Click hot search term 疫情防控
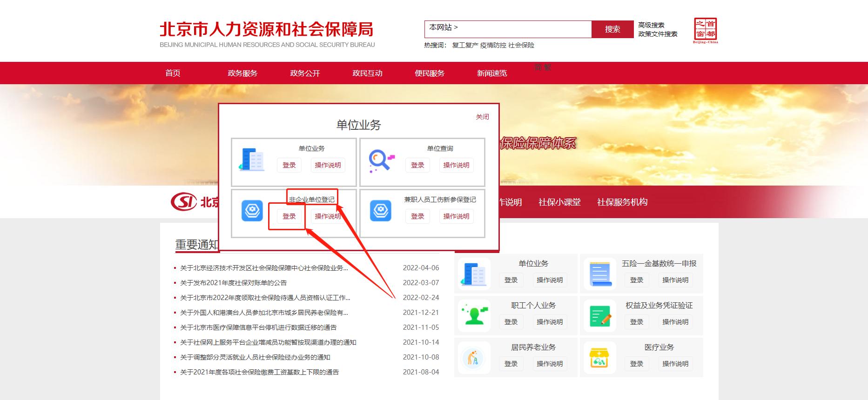 (493, 45)
